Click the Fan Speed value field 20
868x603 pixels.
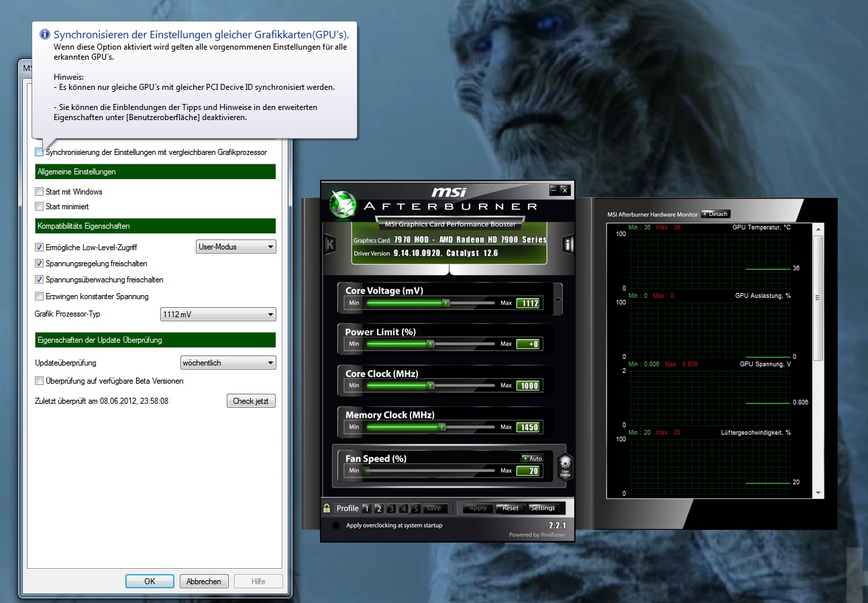pos(528,471)
